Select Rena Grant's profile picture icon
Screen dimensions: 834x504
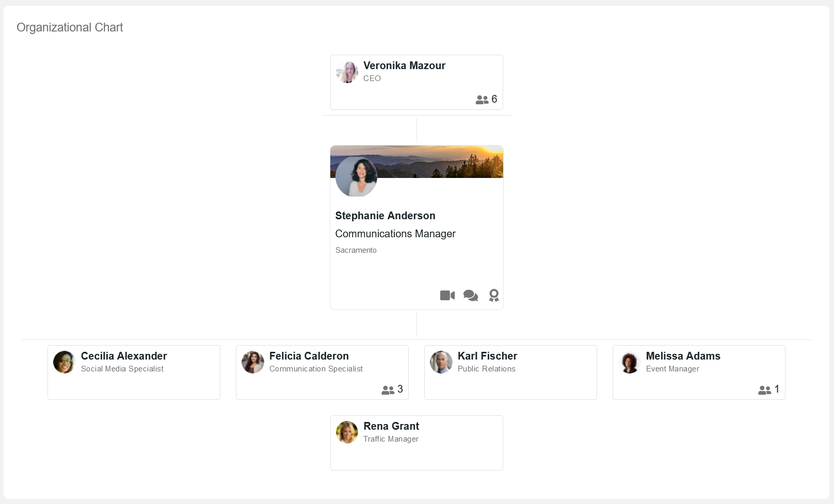(x=347, y=432)
